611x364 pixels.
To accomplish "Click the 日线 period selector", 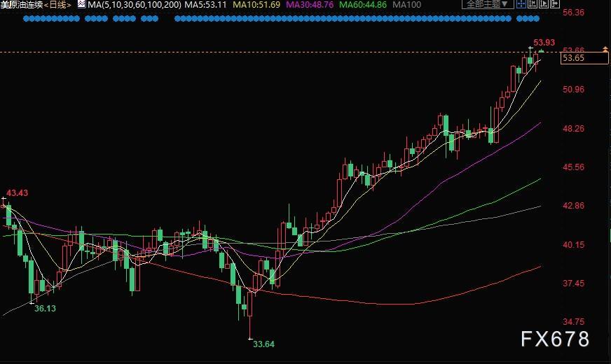I will (58, 5).
